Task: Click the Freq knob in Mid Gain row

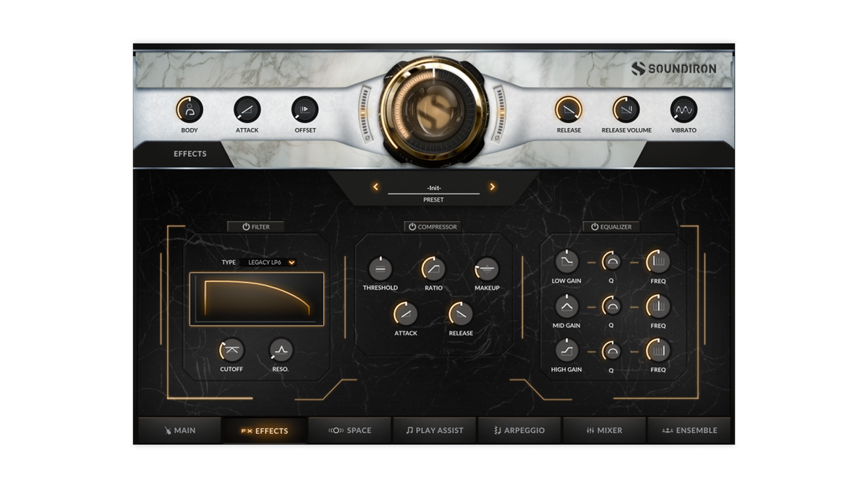Action: [658, 307]
